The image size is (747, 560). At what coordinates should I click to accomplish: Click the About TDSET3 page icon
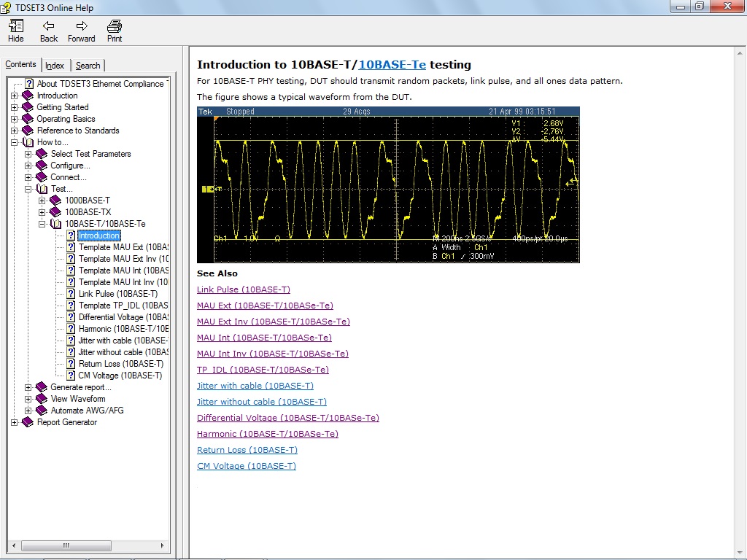click(x=29, y=84)
